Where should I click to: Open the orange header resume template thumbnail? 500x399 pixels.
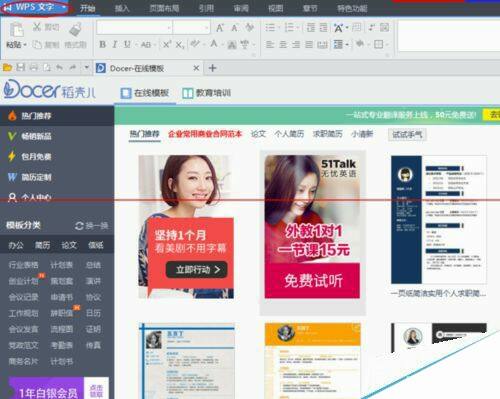click(313, 361)
